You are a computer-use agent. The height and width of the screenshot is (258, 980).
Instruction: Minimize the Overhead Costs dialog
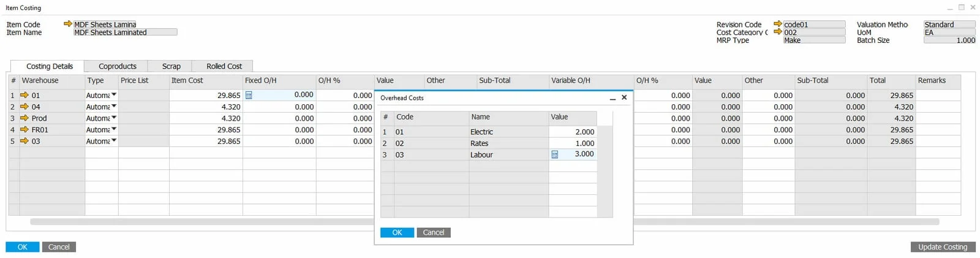[x=612, y=98]
